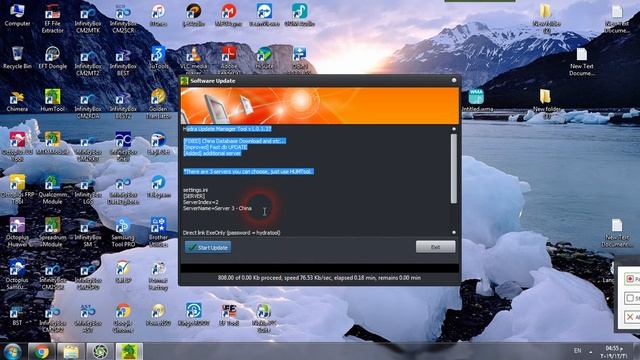Click the black download progress bar
The image size is (640, 360).
[x=320, y=268]
